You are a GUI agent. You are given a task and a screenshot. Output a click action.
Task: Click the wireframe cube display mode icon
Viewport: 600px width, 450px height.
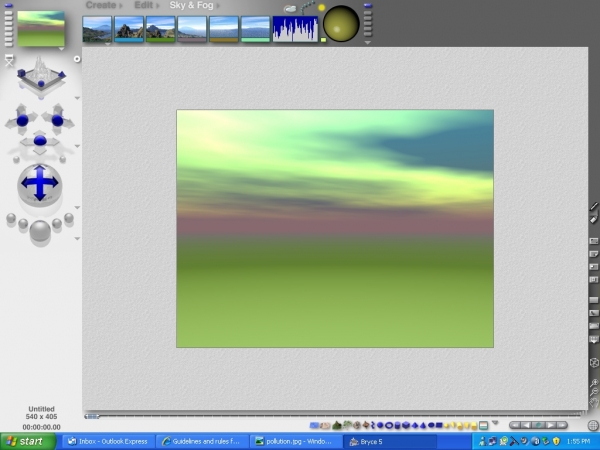pos(594,363)
